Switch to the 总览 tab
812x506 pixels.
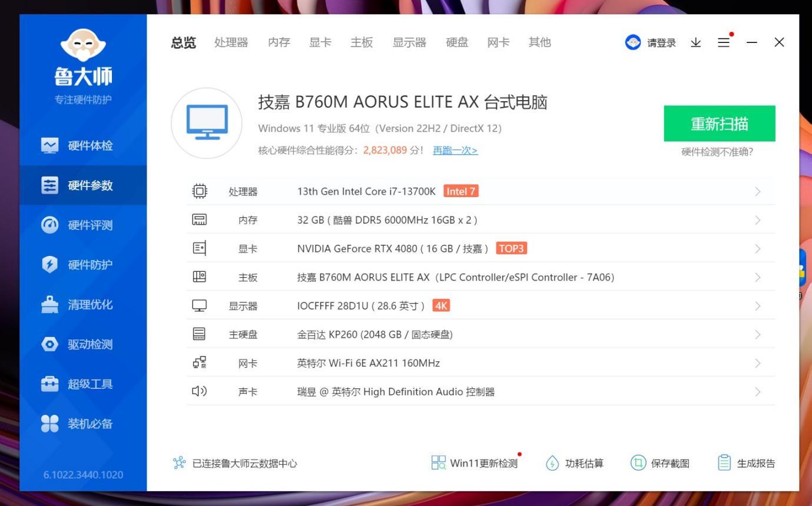pos(183,42)
